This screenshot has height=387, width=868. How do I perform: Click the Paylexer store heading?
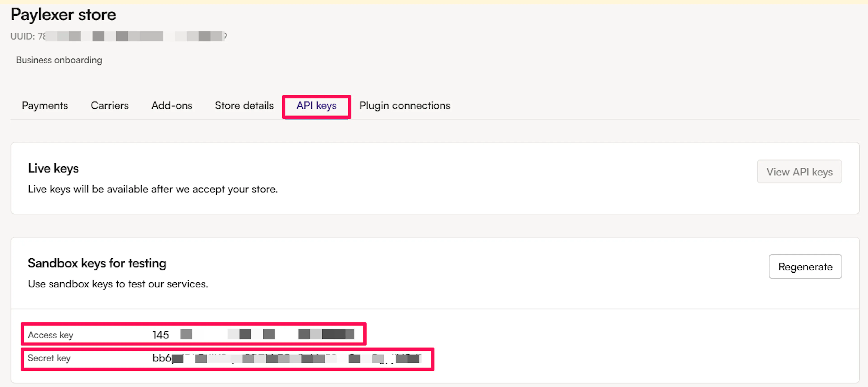pyautogui.click(x=63, y=15)
